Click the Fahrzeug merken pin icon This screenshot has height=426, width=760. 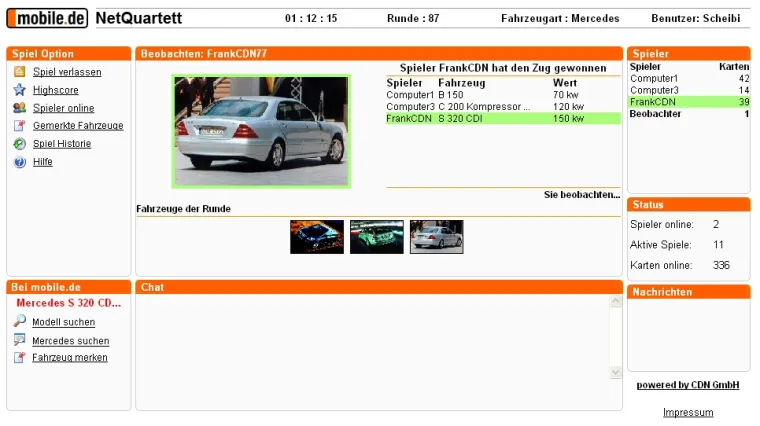(x=19, y=357)
